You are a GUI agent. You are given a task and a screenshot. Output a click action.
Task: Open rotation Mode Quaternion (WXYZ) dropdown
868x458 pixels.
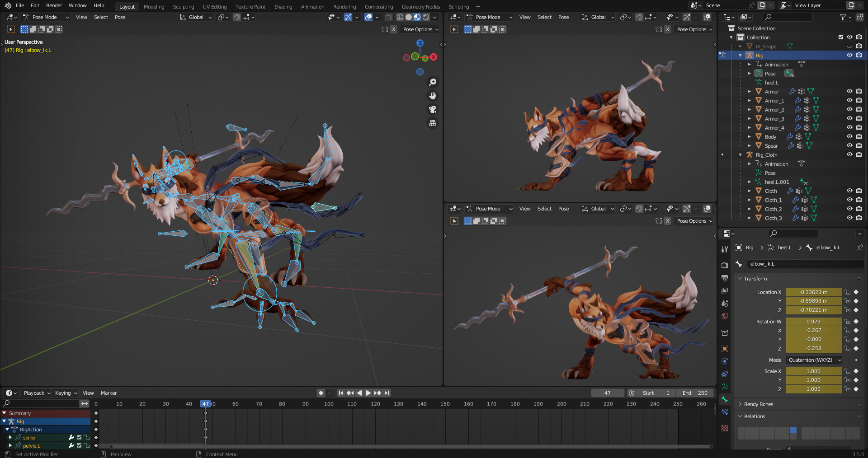[x=814, y=360]
